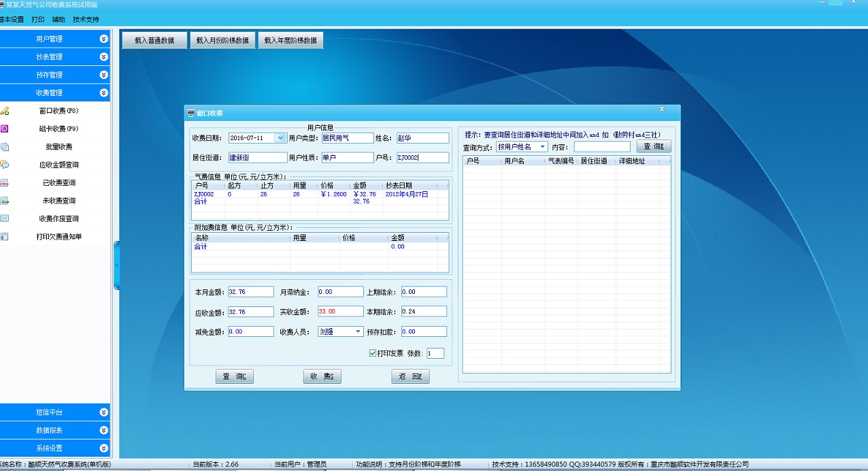
Task: Click the 窗口收费 (F8) sidebar icon
Action: click(5, 111)
